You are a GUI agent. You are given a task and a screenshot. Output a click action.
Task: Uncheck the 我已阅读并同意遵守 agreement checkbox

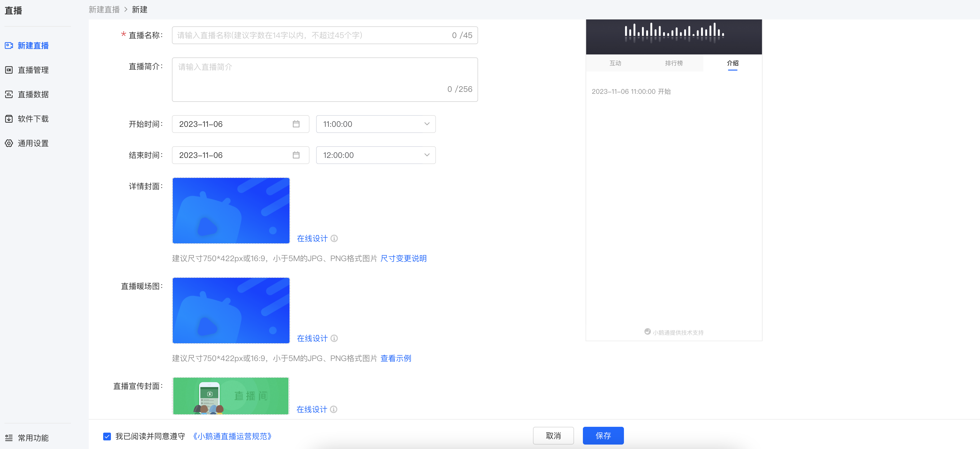(x=107, y=437)
